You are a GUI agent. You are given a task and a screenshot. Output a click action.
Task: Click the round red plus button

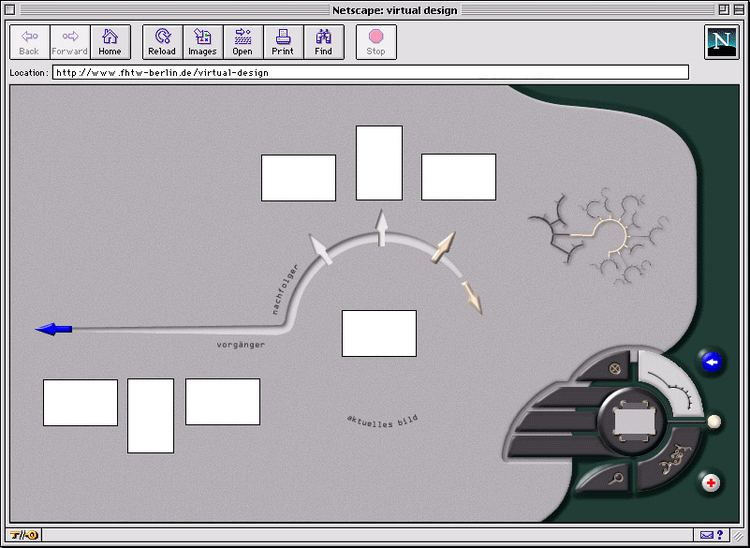(x=711, y=484)
